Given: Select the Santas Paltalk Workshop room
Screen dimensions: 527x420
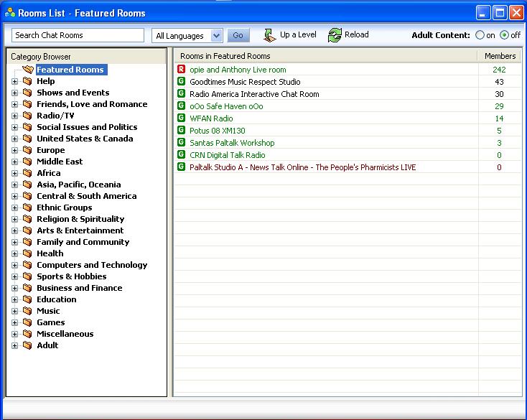Looking at the screenshot, I should [x=348, y=142].
